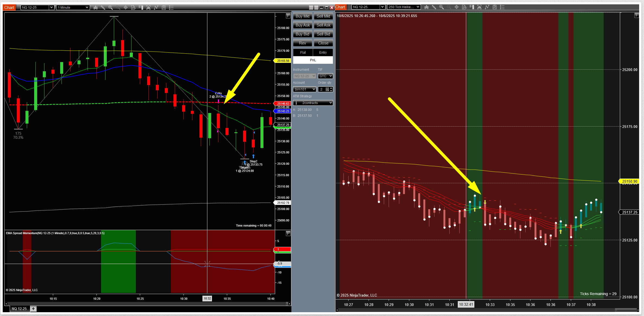This screenshot has height=316, width=644.
Task: Toggle Chart Trader icon on left chart toolbar
Action: (x=141, y=8)
